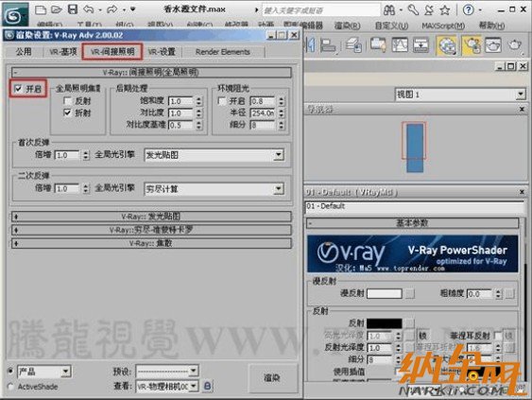Open the file folder icon
Viewport: 532px width, 400px height.
click(57, 9)
